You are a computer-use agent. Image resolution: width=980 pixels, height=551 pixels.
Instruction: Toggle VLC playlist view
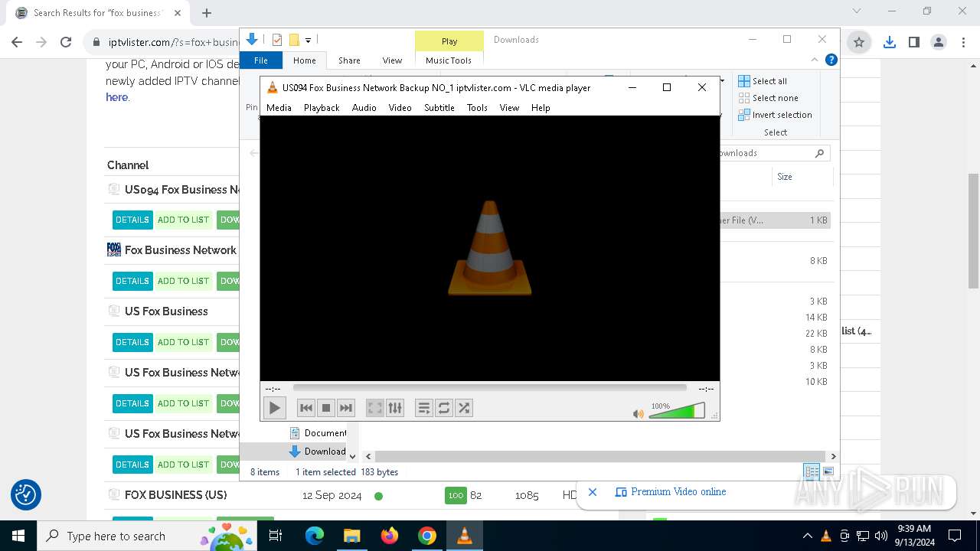tap(424, 408)
